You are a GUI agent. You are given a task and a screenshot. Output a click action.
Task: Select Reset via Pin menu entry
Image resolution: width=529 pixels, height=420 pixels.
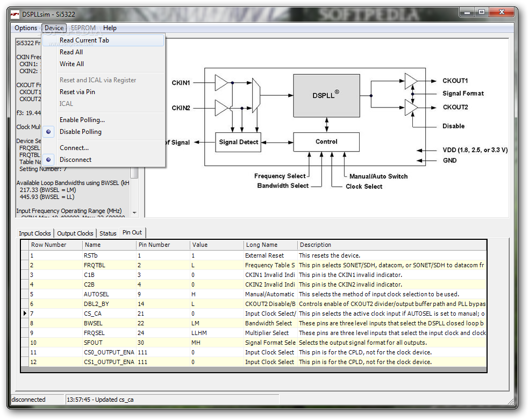click(104, 92)
